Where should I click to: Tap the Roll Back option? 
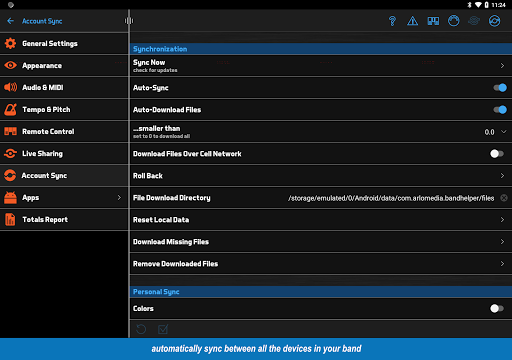point(321,176)
